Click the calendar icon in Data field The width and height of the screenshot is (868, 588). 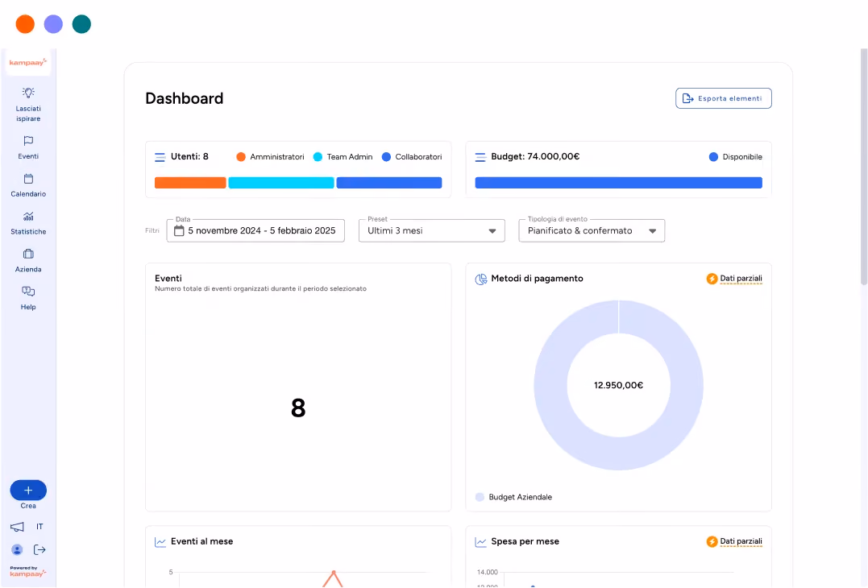[x=179, y=230]
